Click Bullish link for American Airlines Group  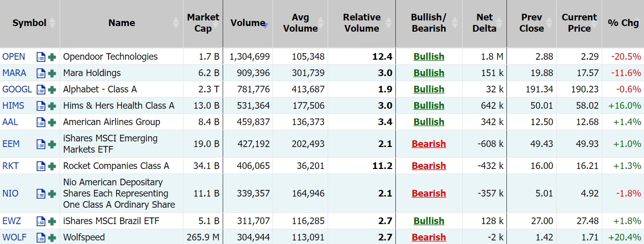(x=429, y=122)
